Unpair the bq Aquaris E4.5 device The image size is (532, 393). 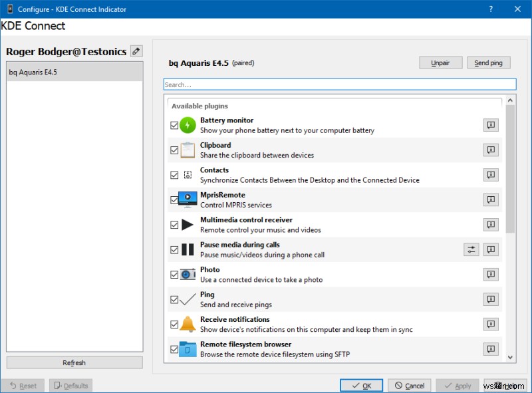pos(440,63)
